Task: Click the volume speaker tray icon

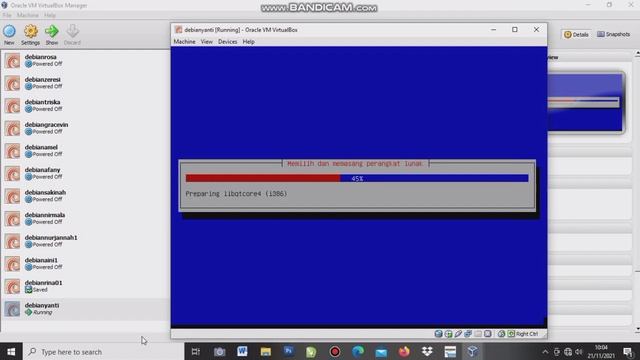Action: tap(578, 351)
